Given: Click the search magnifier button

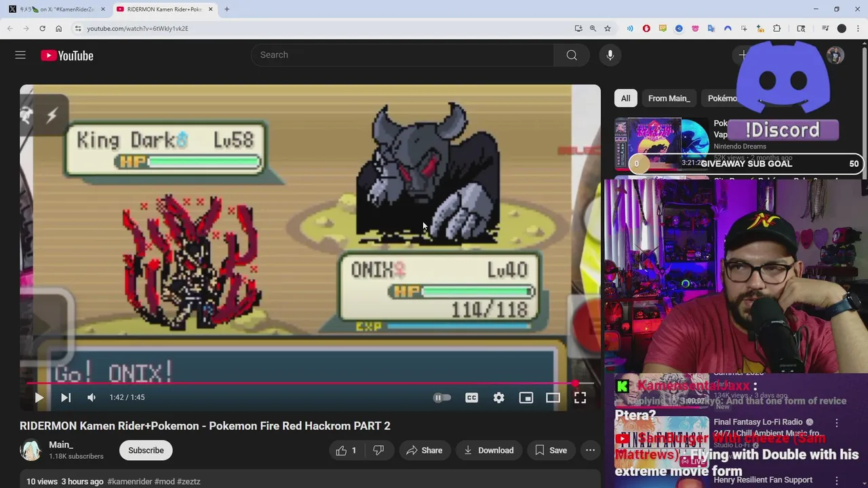Looking at the screenshot, I should coord(572,55).
